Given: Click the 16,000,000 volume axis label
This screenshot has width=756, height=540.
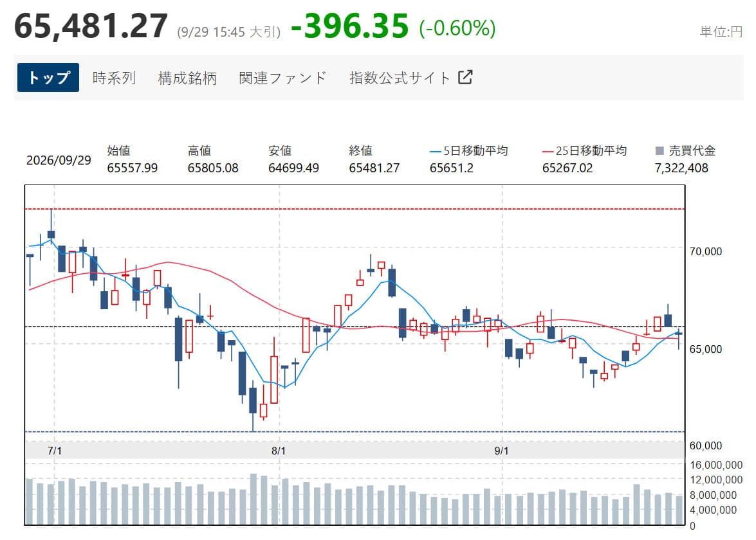Looking at the screenshot, I should pos(716,465).
